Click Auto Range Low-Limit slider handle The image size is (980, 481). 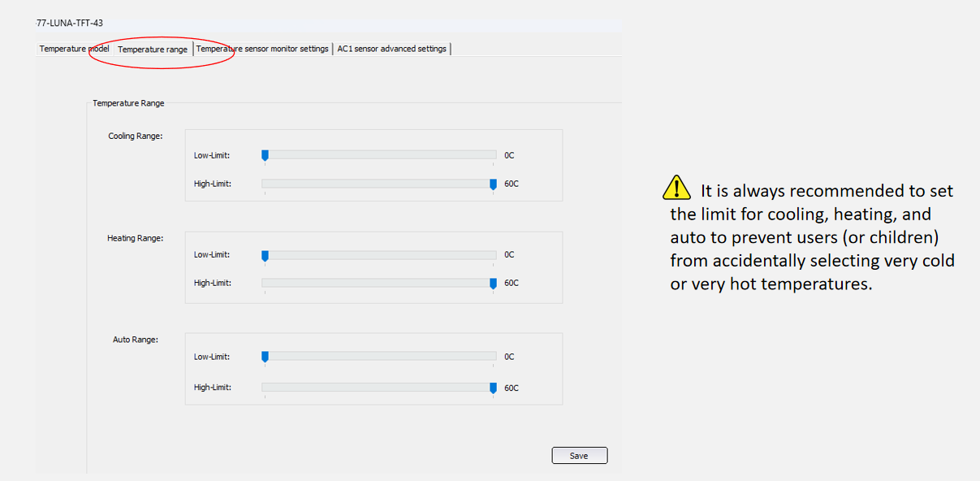click(265, 357)
